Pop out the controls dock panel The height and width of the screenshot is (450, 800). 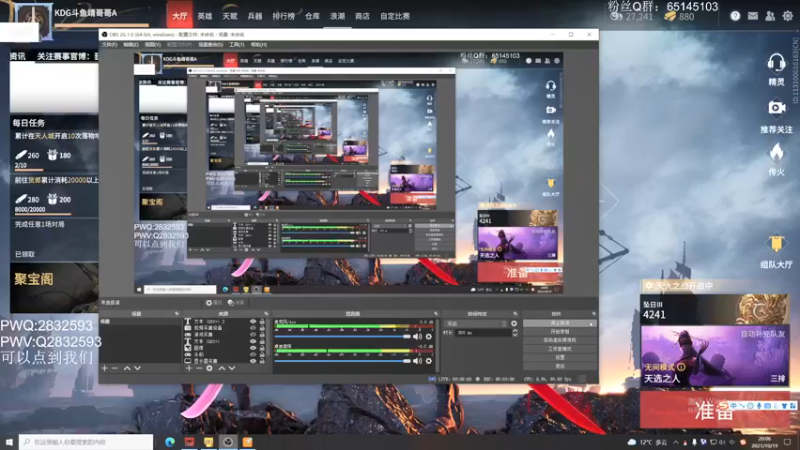pos(594,314)
